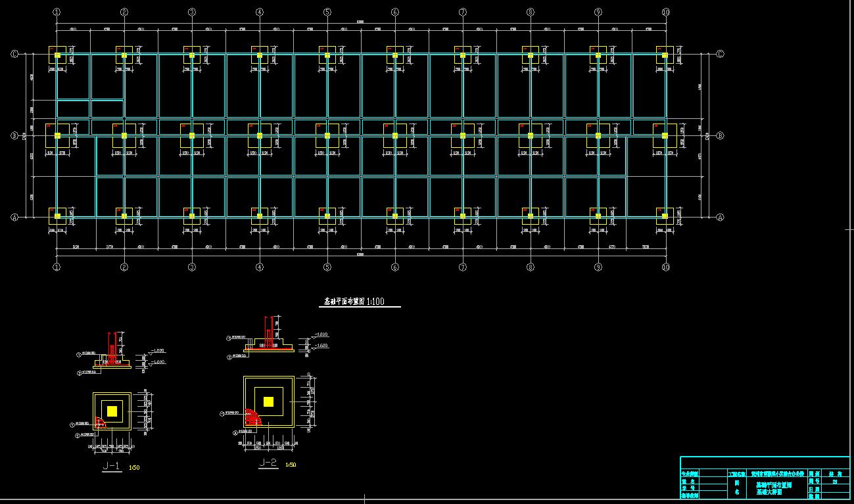Click the drawing name text in title block

click(773, 488)
